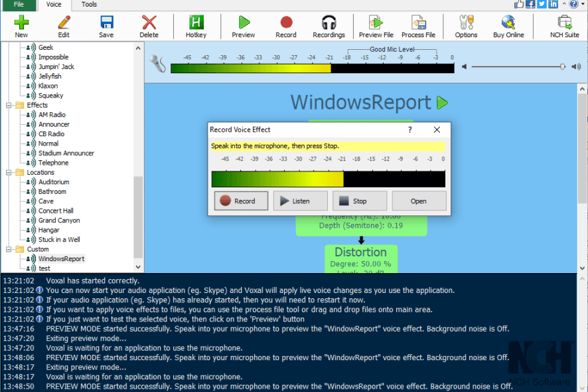The width and height of the screenshot is (588, 392).
Task: Switch to the Voice tab
Action: click(x=54, y=5)
